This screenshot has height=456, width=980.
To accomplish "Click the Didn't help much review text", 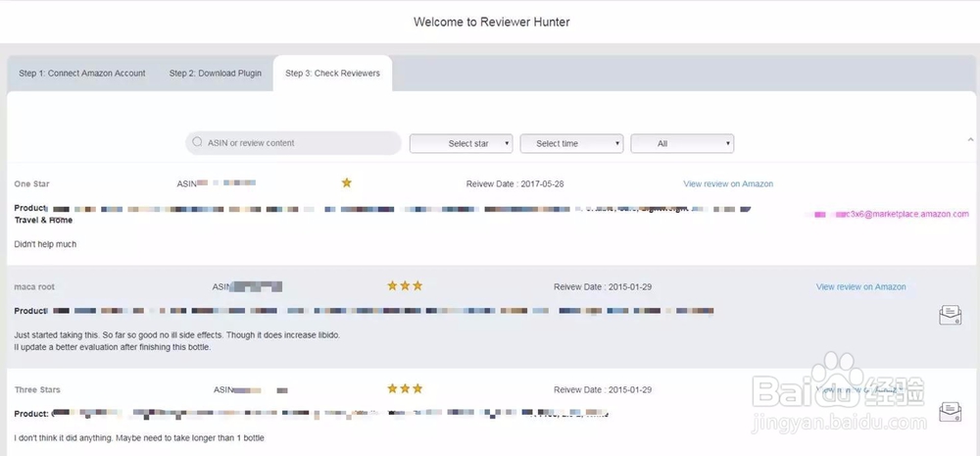I will pos(45,244).
